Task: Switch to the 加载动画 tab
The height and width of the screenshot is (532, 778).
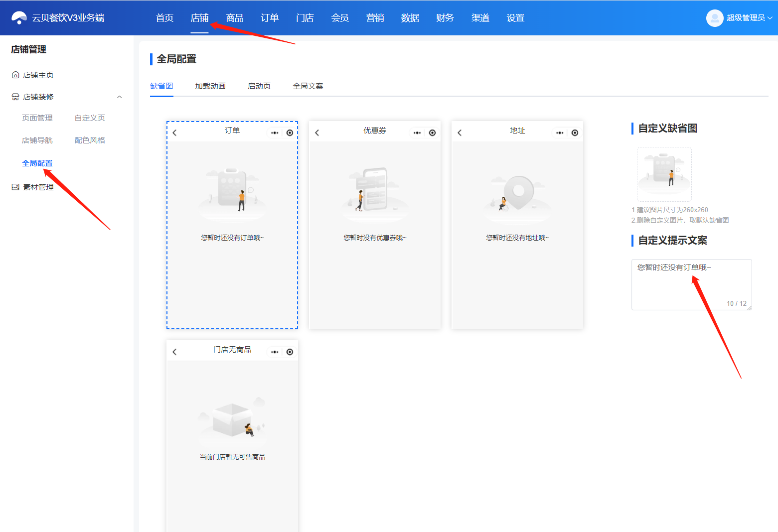Action: coord(210,86)
